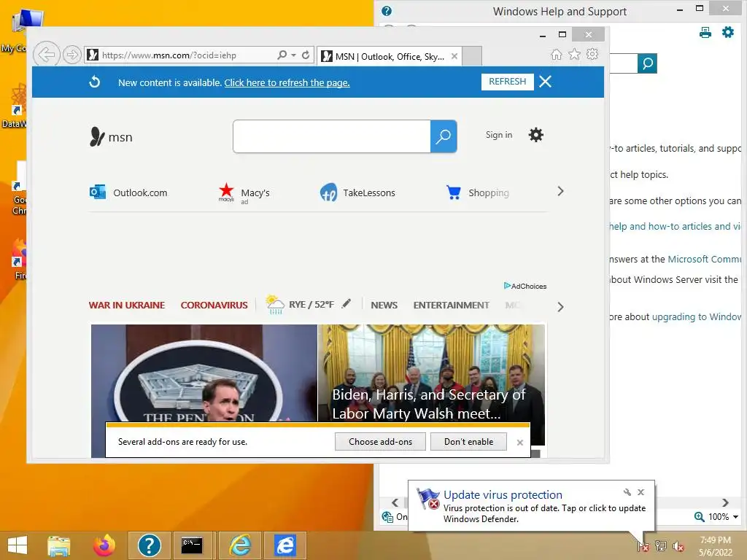Open Outlook.com shortcut
This screenshot has width=747, height=560.
[128, 192]
